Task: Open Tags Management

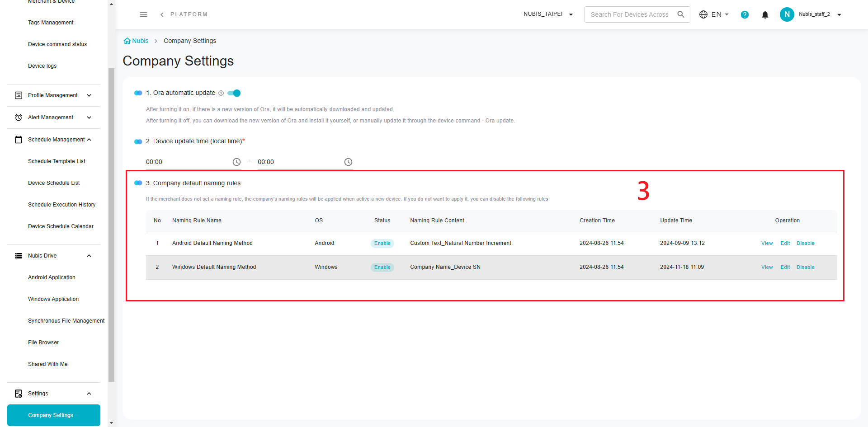Action: tap(51, 23)
